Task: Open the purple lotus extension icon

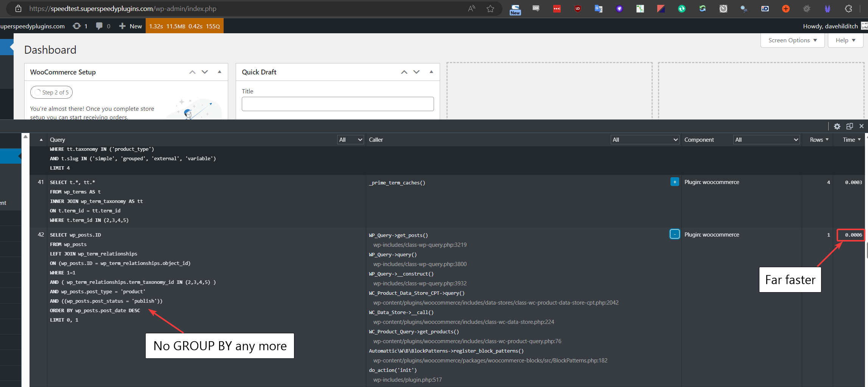Action: pyautogui.click(x=828, y=8)
